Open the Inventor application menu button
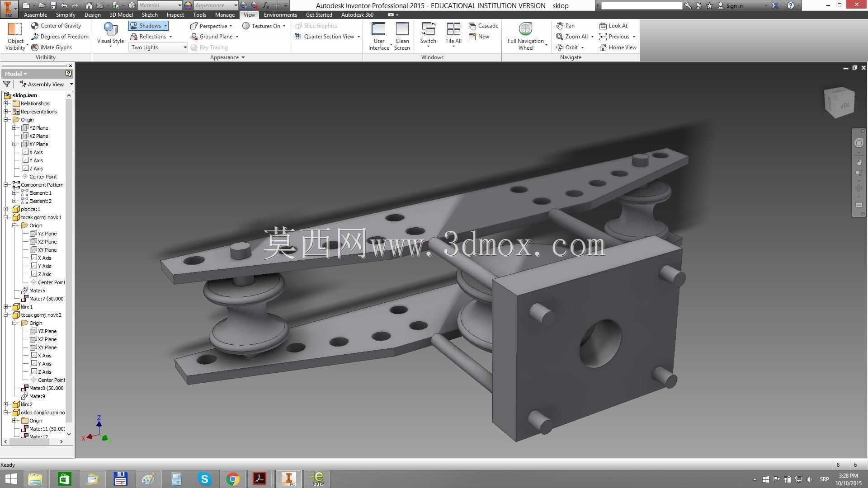The height and width of the screenshot is (488, 868). click(x=9, y=9)
